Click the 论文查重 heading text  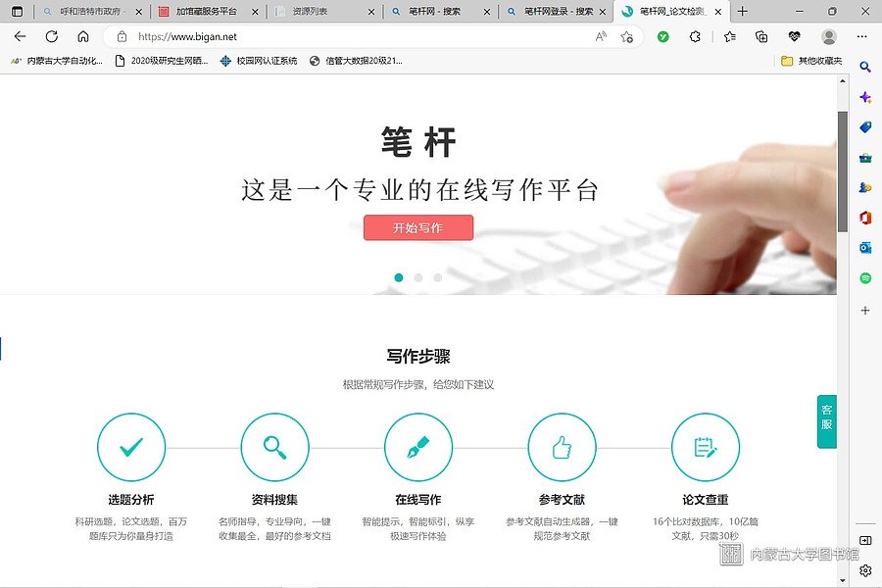pos(705,500)
